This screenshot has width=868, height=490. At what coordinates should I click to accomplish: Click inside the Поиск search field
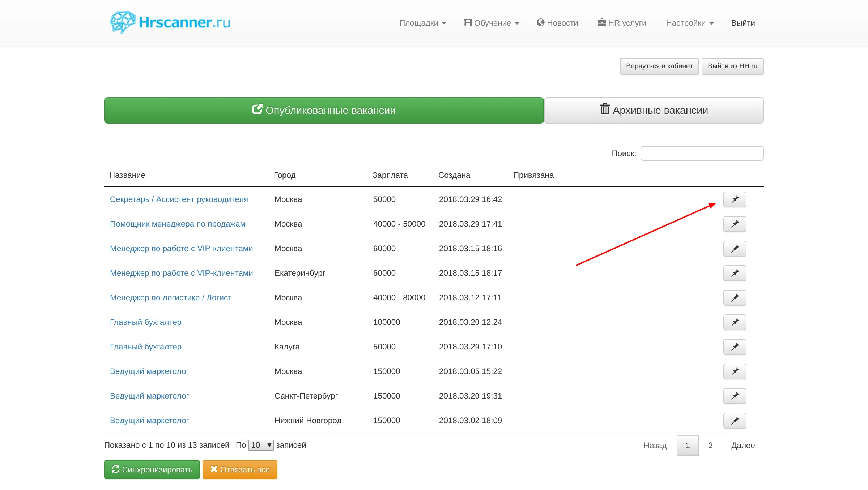tap(702, 153)
